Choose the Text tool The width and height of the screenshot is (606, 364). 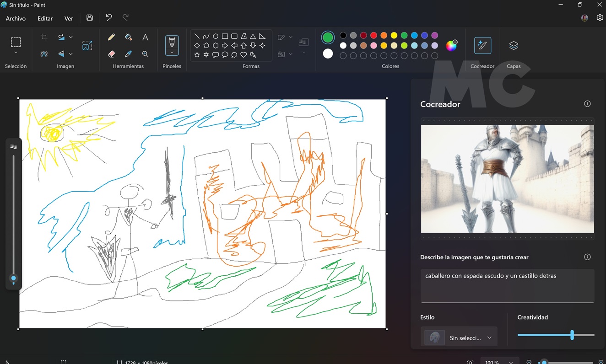coord(145,37)
